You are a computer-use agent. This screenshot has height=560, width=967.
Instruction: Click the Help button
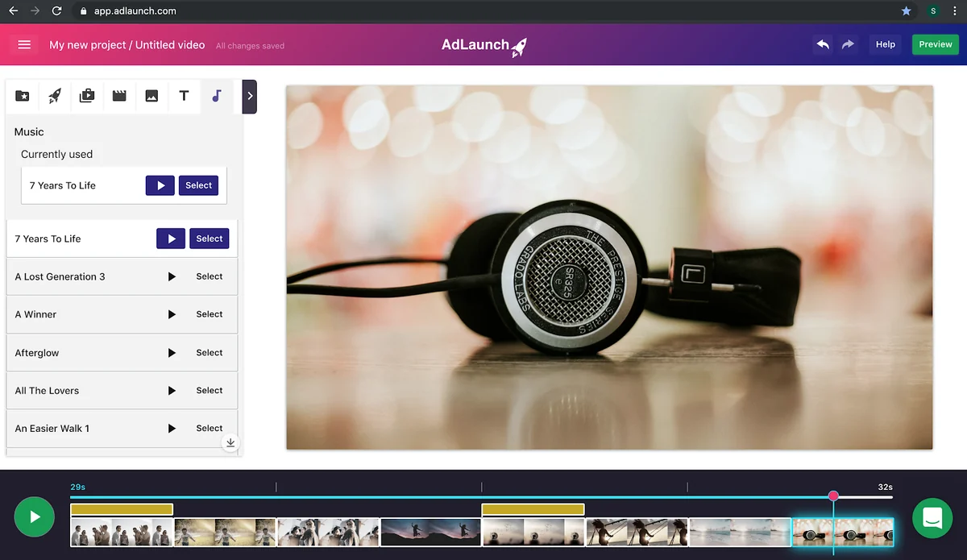(886, 44)
